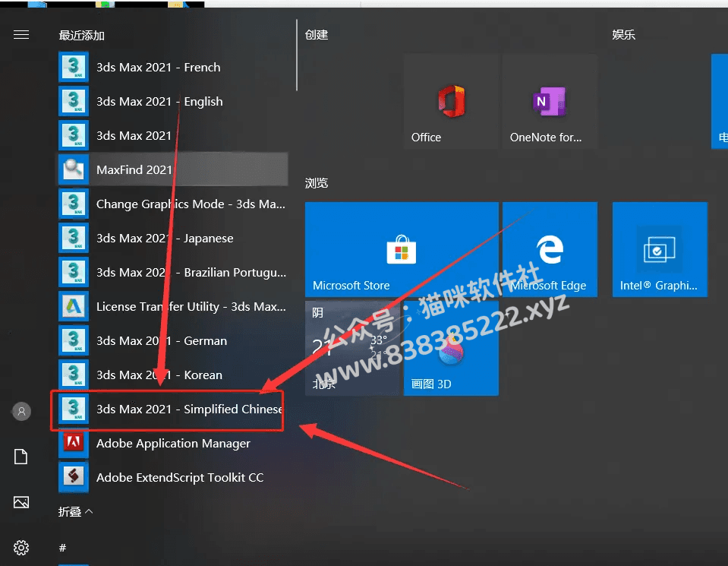Screen dimensions: 728x566
Task: Select the Change Graphics Mode label
Action: [x=191, y=204]
